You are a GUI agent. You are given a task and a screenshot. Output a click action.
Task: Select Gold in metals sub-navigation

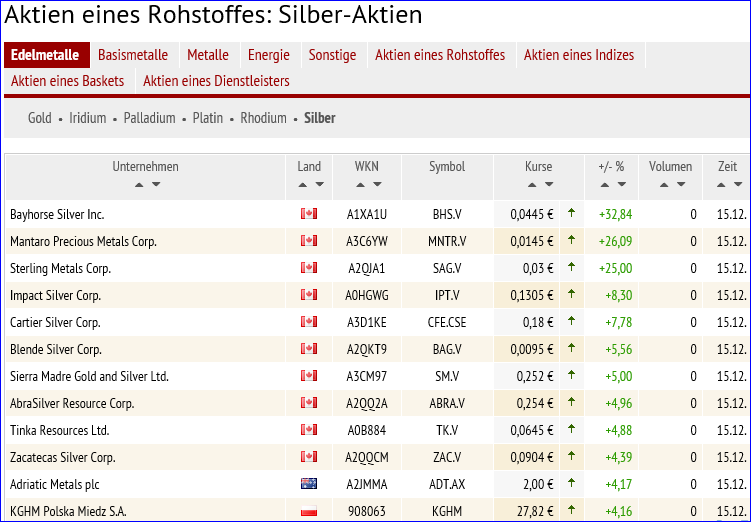point(40,118)
